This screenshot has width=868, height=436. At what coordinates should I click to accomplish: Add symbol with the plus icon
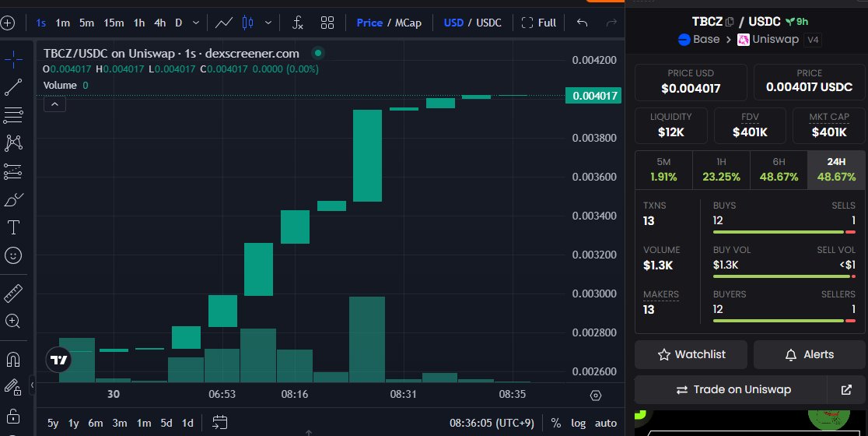pyautogui.click(x=7, y=23)
